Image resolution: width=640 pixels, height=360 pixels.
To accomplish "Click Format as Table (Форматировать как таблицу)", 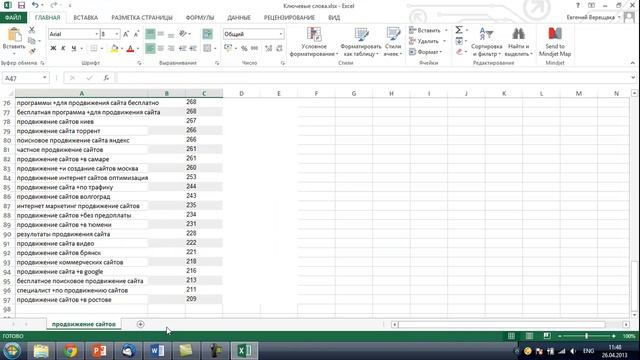I will [x=361, y=42].
